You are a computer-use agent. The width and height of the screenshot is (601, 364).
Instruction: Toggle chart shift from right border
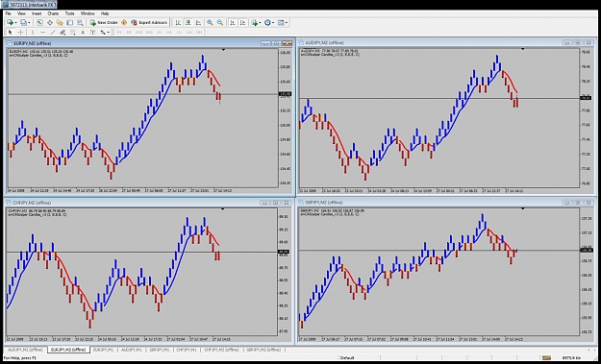pos(242,23)
